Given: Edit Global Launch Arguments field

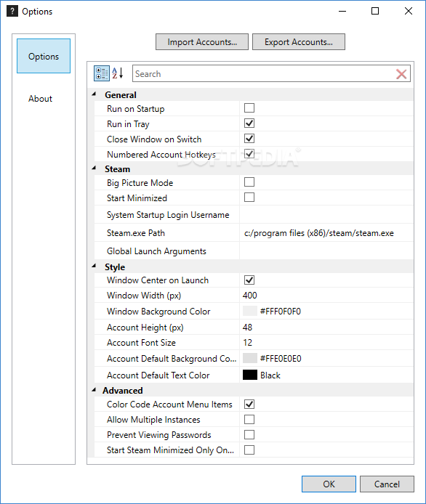Looking at the screenshot, I should pos(326,251).
